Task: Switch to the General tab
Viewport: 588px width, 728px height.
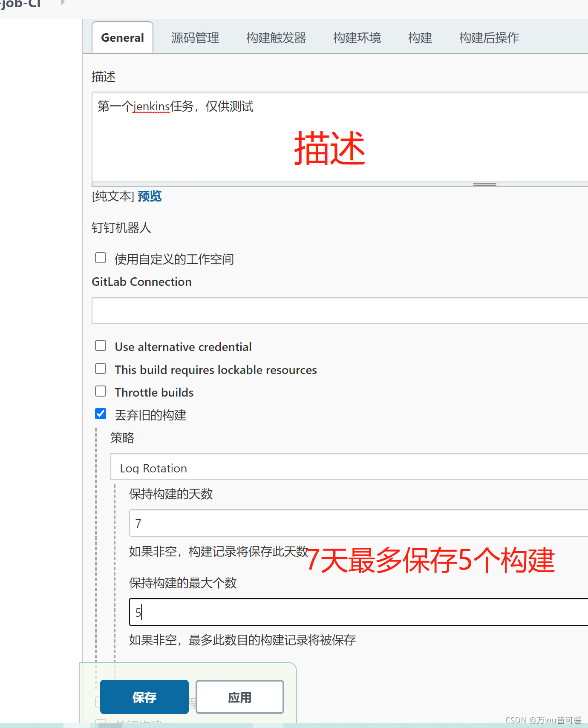Action: point(122,37)
